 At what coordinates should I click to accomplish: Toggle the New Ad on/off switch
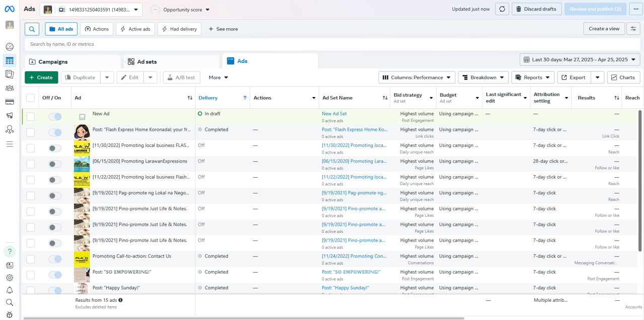pos(55,117)
